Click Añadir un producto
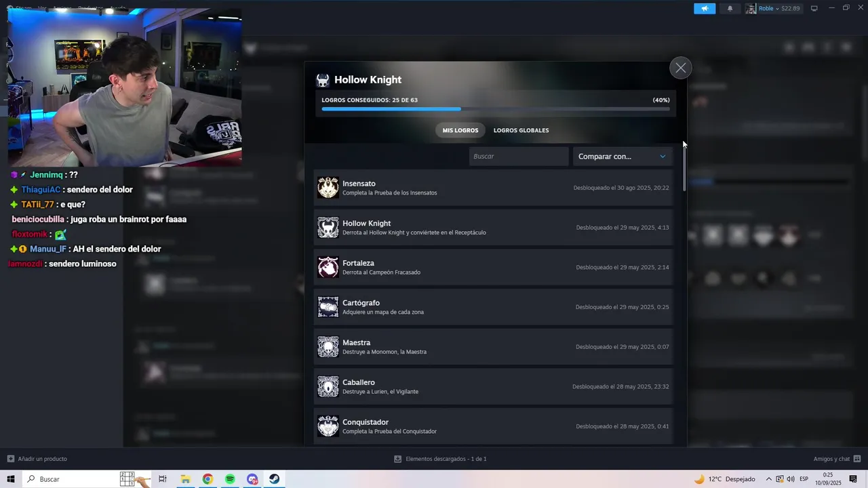Viewport: 868px width, 488px height. coord(37,459)
